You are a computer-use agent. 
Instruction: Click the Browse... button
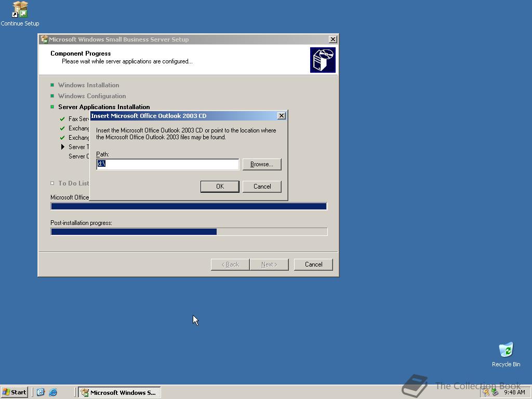coord(262,164)
